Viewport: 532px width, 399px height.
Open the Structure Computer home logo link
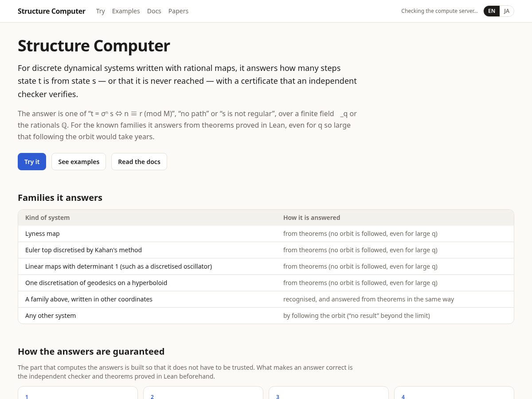(x=51, y=11)
